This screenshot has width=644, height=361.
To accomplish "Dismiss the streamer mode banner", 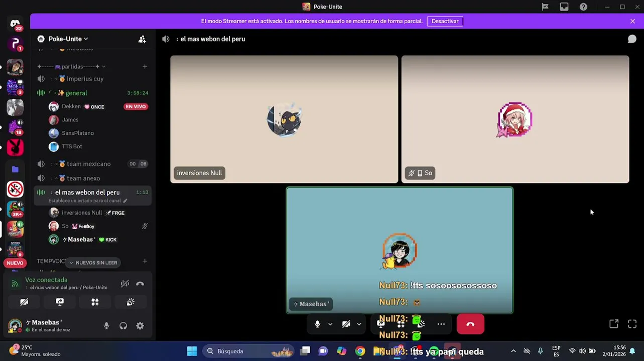I will [x=632, y=21].
